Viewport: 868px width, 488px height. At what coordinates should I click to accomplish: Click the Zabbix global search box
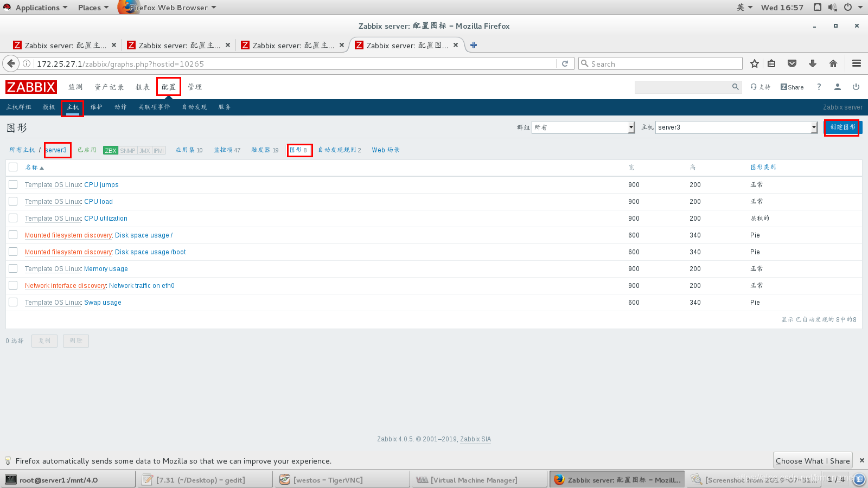(682, 87)
